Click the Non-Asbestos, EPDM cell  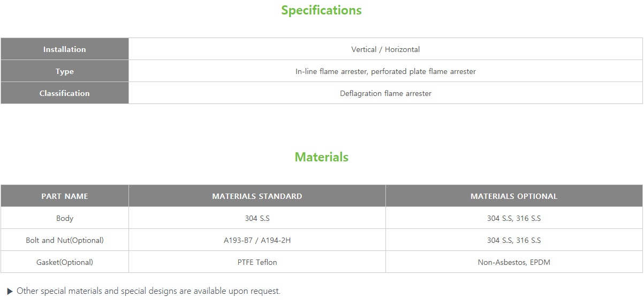[x=514, y=262]
